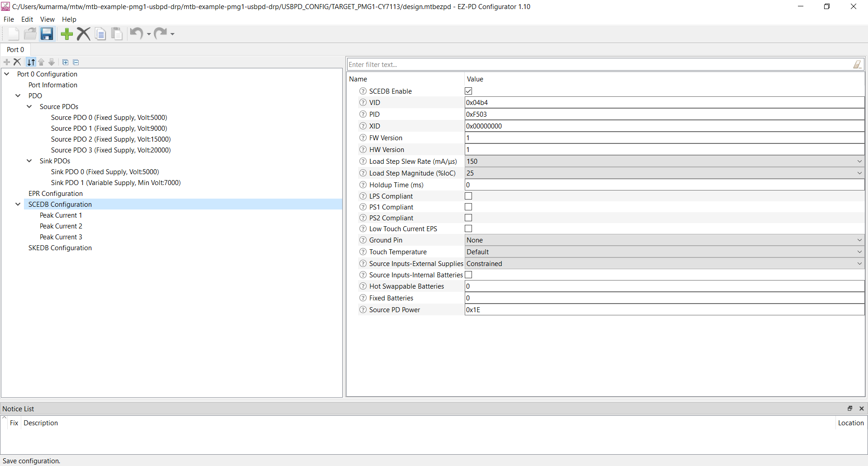The image size is (868, 466).
Task: Click the Expand All tree icon
Action: [65, 62]
